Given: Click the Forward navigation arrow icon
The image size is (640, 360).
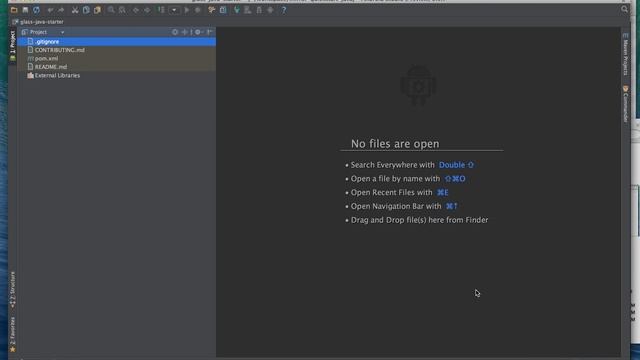Looking at the screenshot, I should (x=147, y=10).
